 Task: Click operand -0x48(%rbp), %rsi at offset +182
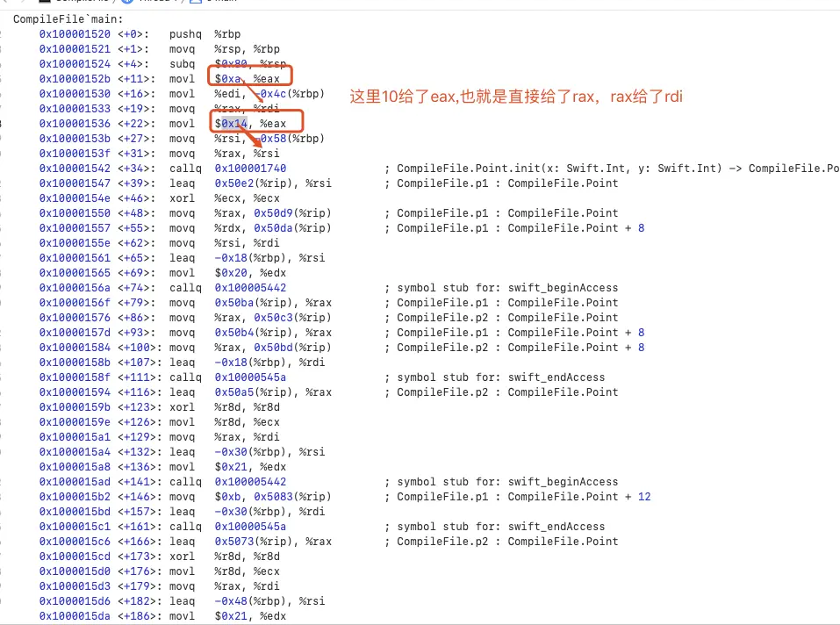click(x=270, y=601)
